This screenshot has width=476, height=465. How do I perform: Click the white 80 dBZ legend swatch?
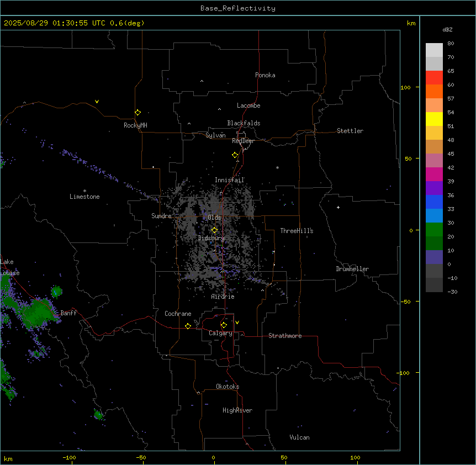434,50
